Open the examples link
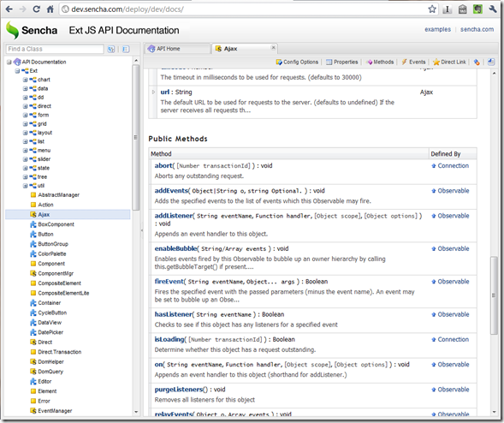The image size is (504, 423). coord(437,29)
